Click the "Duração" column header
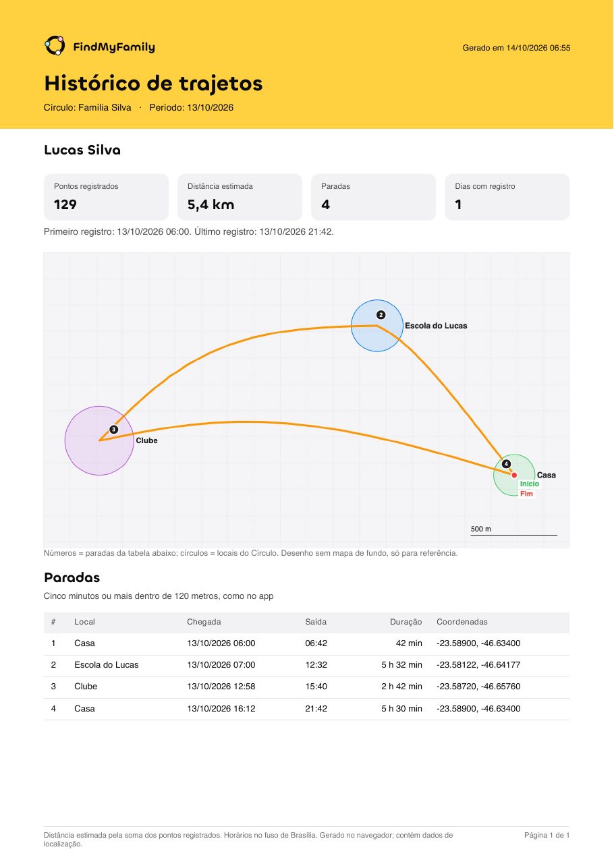Viewport: 614px width, 868px height. (x=406, y=622)
